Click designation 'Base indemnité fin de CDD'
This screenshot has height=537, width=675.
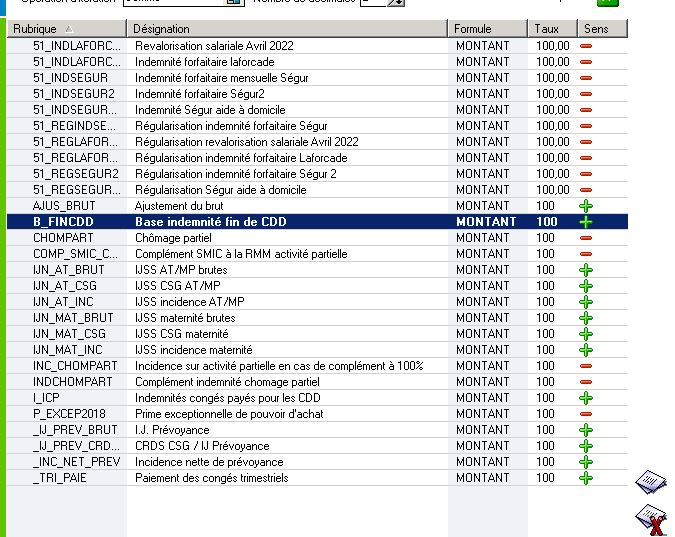click(211, 222)
